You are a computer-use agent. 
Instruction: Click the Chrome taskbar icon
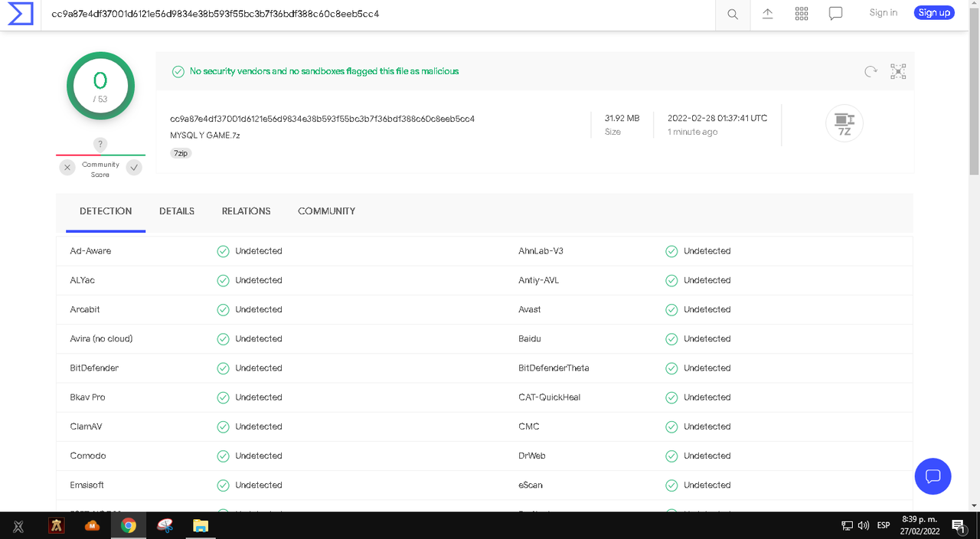(129, 525)
